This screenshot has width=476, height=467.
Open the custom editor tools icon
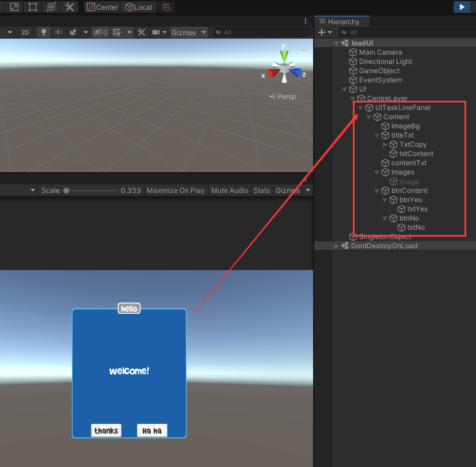[x=70, y=7]
